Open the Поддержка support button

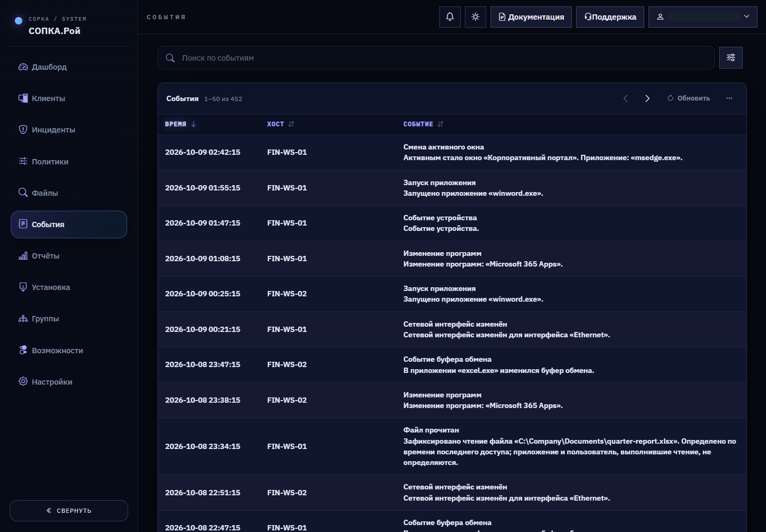[610, 17]
